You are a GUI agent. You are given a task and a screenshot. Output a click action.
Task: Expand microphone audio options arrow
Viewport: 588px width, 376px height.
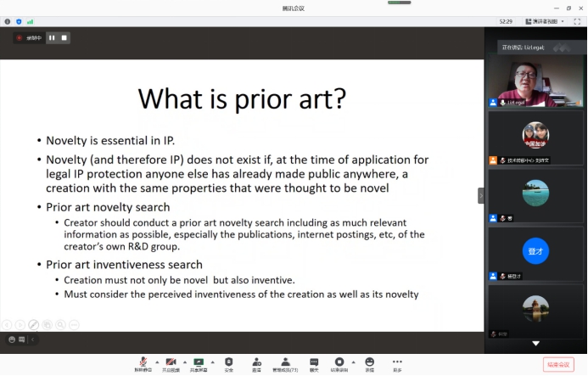tap(156, 361)
